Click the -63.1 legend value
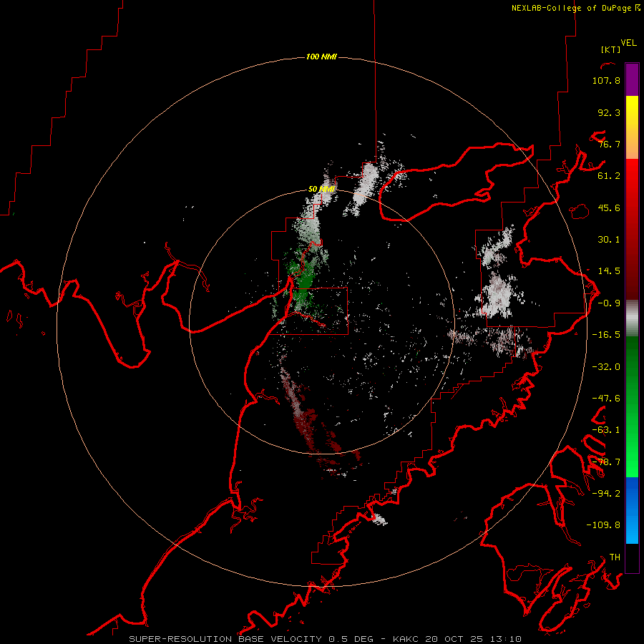The width and height of the screenshot is (644, 644). point(606,430)
